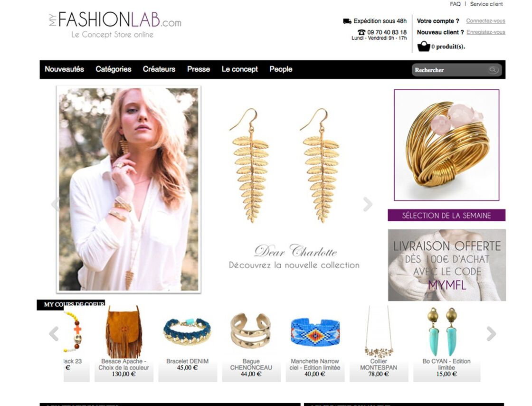Open the gold ring featured image
This screenshot has height=406, width=532.
[x=446, y=145]
